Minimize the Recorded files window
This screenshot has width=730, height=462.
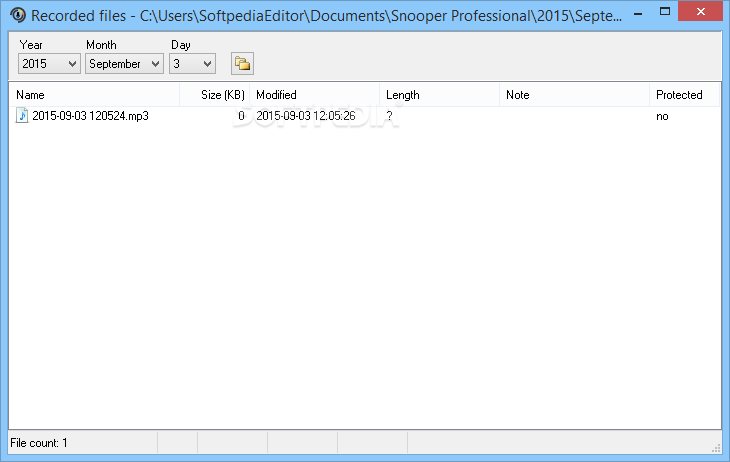[638, 14]
